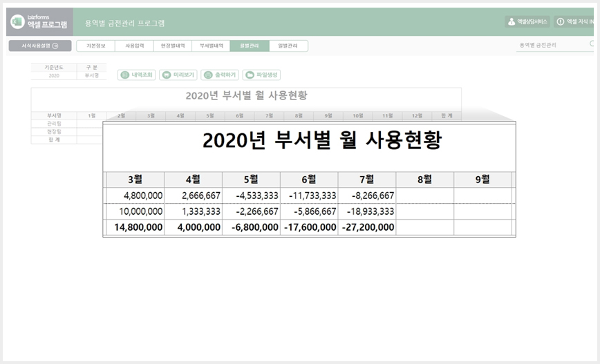Select the 구분 value cell 부서명
Screen dimensions: 600x364
[x=92, y=76]
